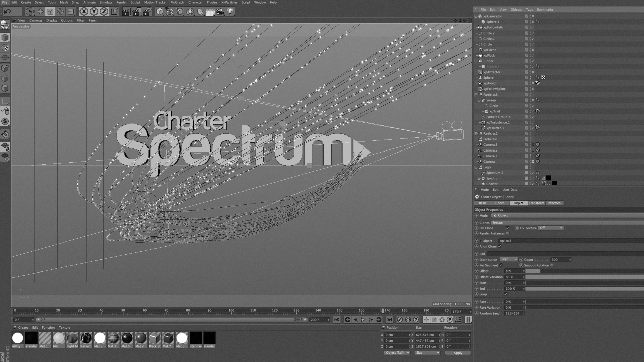This screenshot has width=644, height=362.
Task: Step to next frame
Action: (371, 320)
